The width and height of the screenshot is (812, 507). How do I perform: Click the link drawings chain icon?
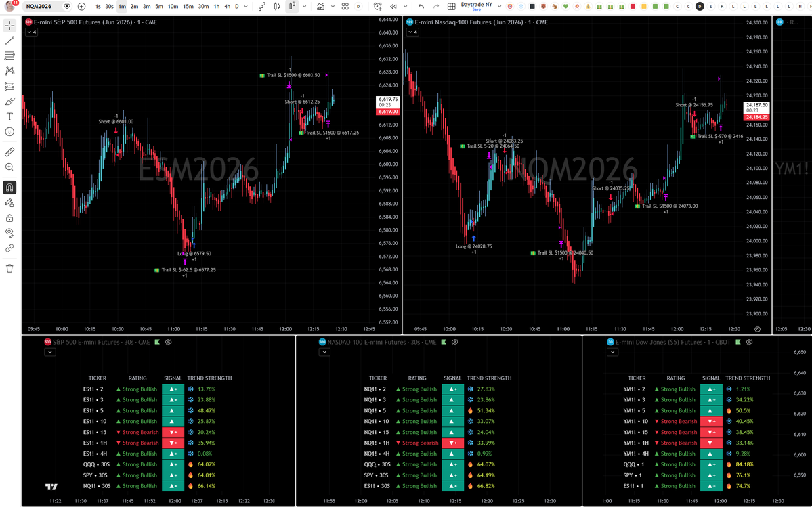click(9, 248)
